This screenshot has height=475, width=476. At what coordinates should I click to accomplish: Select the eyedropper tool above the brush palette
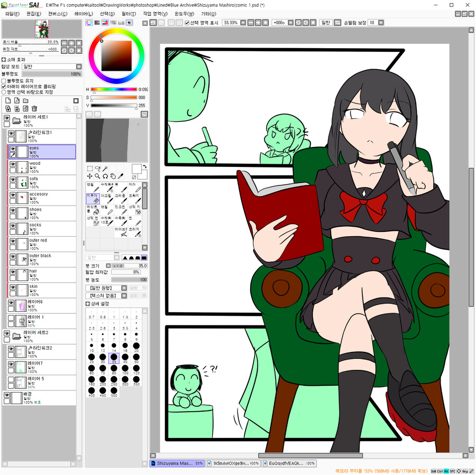pos(121,176)
